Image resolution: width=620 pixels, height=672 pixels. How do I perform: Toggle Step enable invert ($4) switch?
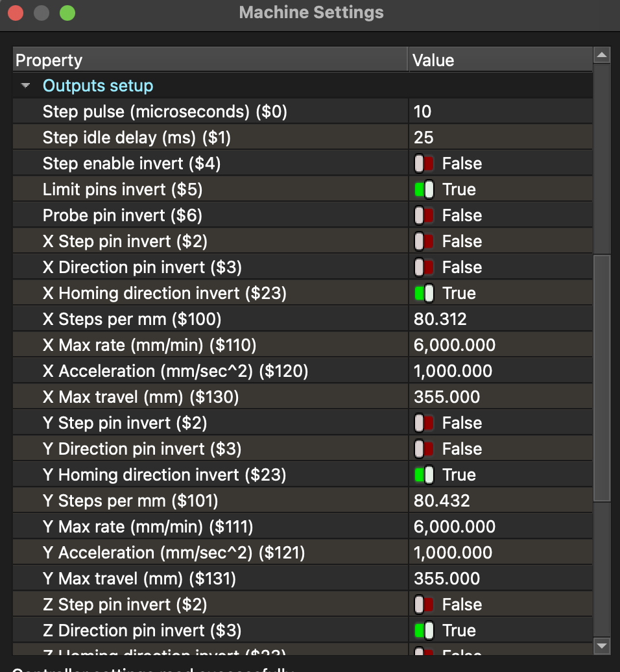tap(424, 163)
